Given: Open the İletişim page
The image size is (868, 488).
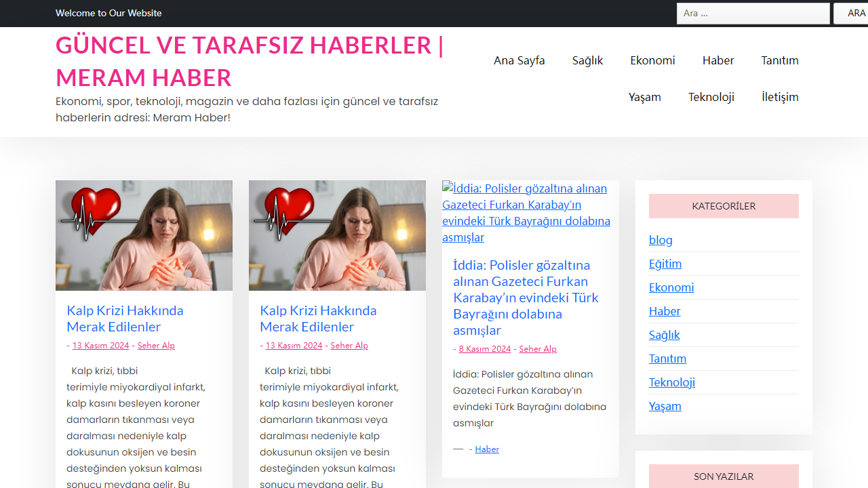Looking at the screenshot, I should (x=780, y=97).
